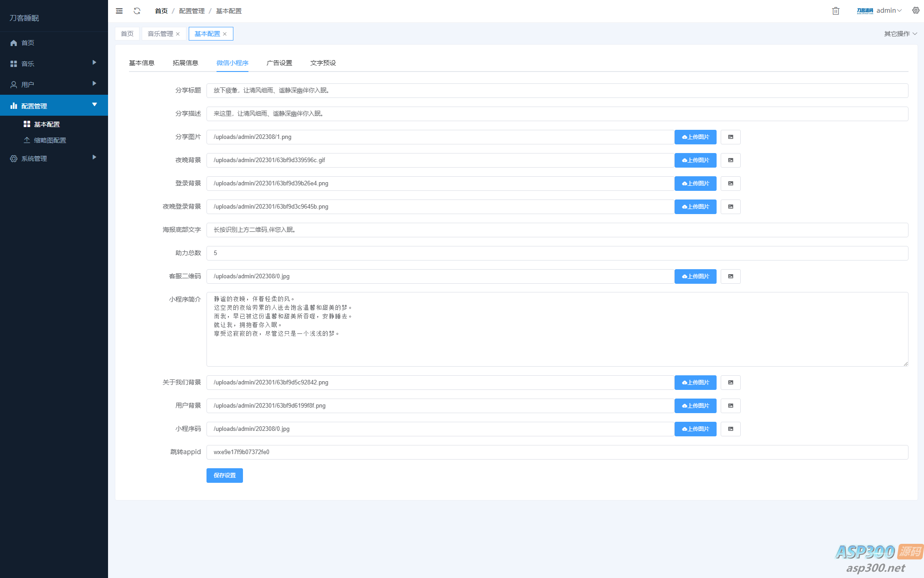Close the 基本配置 tab
The width and height of the screenshot is (924, 578).
point(225,34)
